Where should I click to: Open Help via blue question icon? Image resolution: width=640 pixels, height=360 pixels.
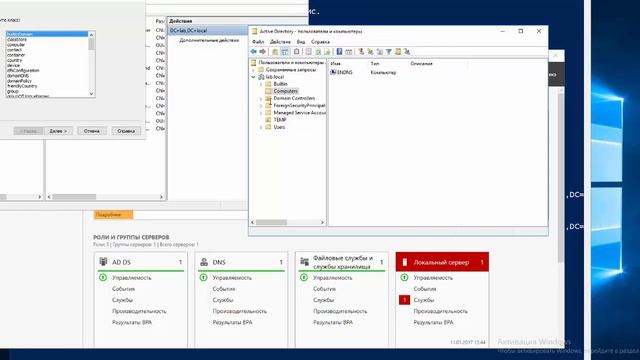tap(339, 51)
